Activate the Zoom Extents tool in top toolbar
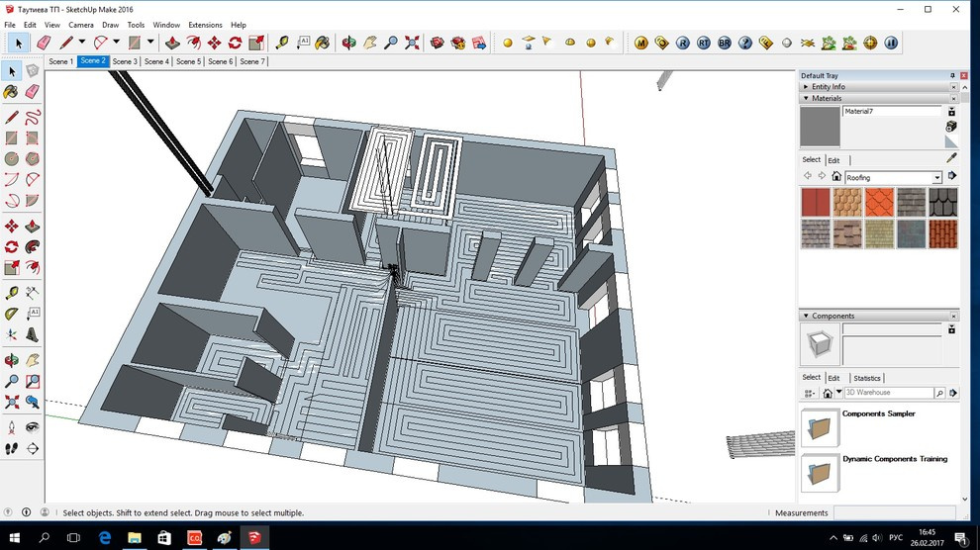This screenshot has width=980, height=550. [412, 43]
